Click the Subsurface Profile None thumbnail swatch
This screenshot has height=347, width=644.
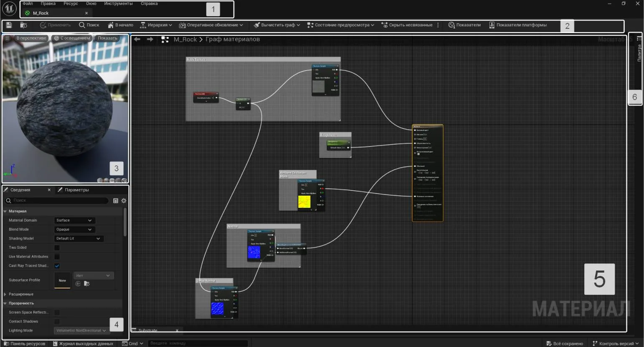pos(62,281)
